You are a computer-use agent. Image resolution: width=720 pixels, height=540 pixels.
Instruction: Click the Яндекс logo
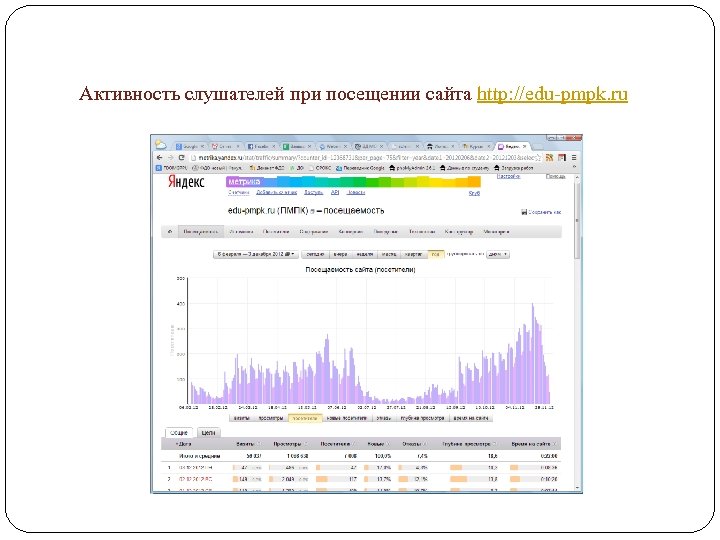186,182
